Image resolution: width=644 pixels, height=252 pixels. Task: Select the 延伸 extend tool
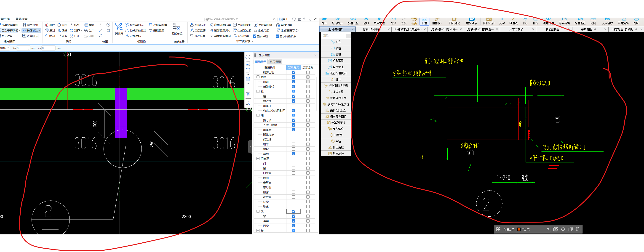[62, 36]
